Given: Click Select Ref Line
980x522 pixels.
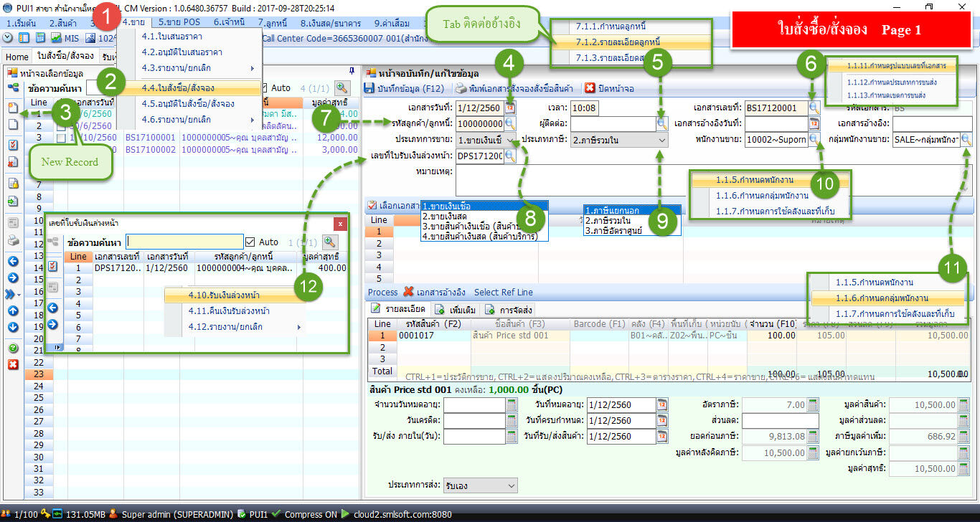Looking at the screenshot, I should coord(504,293).
